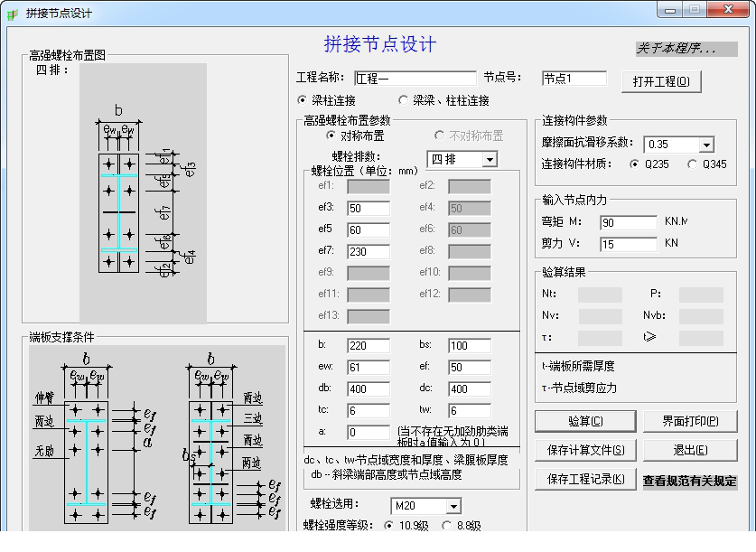The width and height of the screenshot is (756, 552).
Task: Click the t-端板所需厚度 note text
Action: click(578, 367)
